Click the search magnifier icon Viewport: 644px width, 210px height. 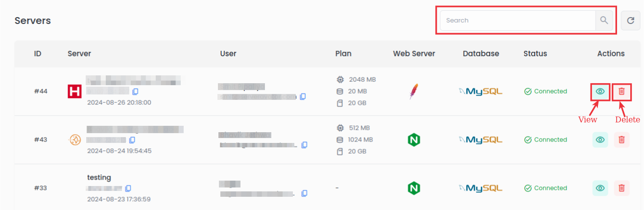pyautogui.click(x=604, y=21)
